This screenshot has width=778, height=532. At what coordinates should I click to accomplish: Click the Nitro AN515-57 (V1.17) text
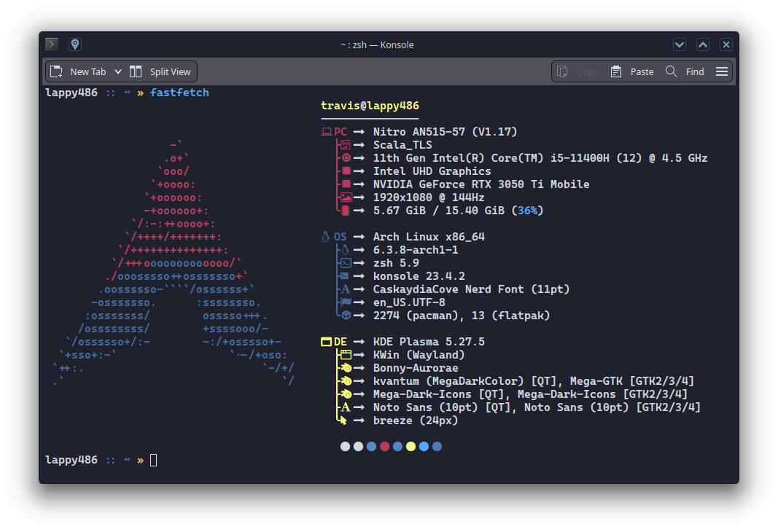click(445, 132)
